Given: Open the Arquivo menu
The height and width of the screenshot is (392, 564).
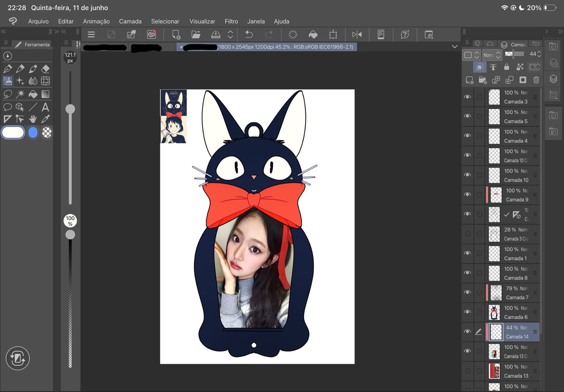Looking at the screenshot, I should [x=38, y=21].
